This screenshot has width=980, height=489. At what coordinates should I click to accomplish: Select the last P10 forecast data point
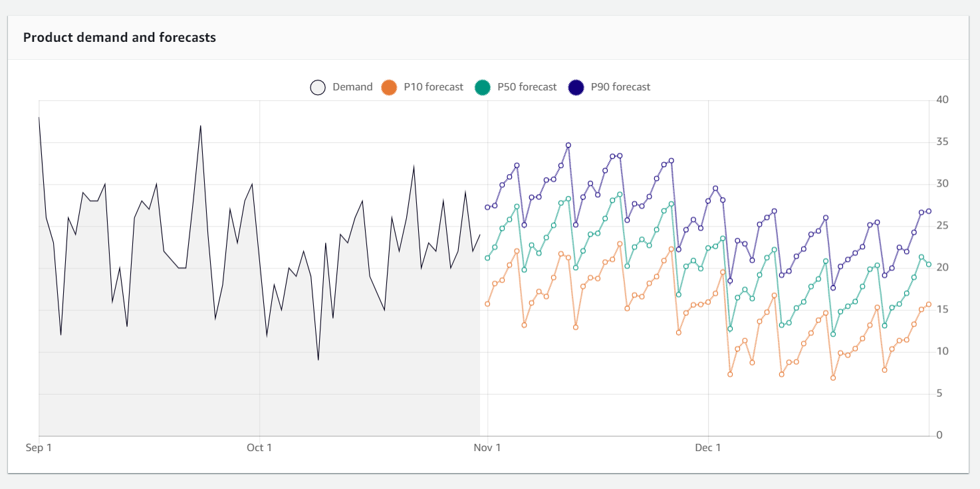coord(929,304)
